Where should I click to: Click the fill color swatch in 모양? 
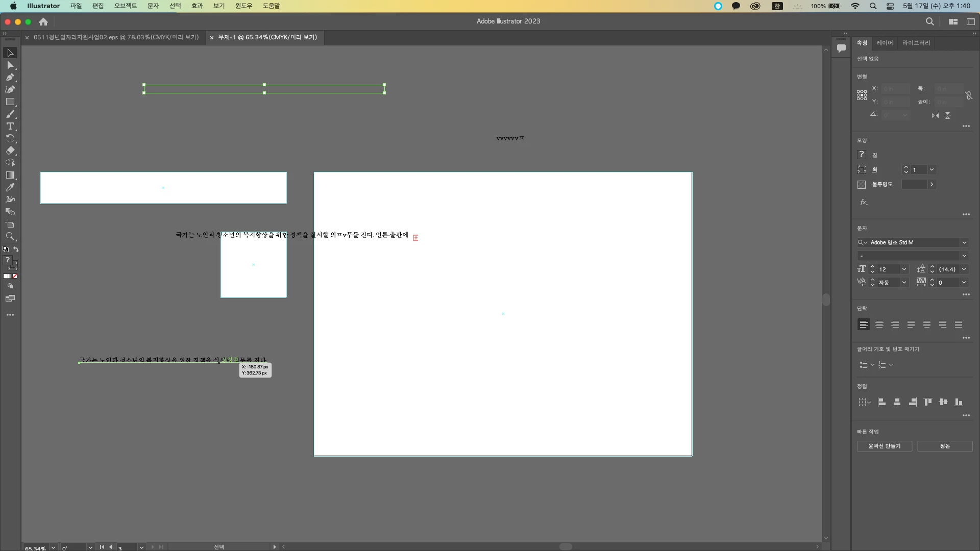862,155
